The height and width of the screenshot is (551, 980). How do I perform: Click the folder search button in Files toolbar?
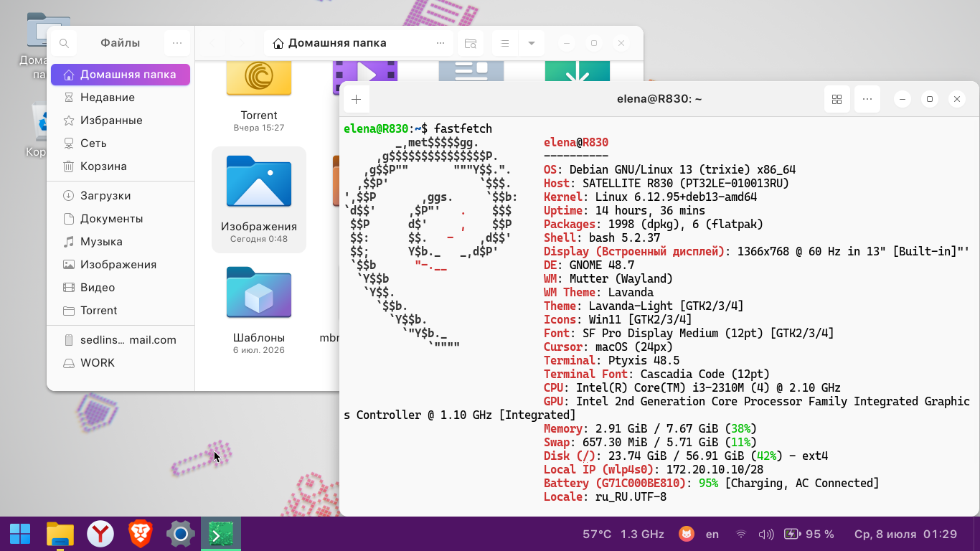click(471, 44)
